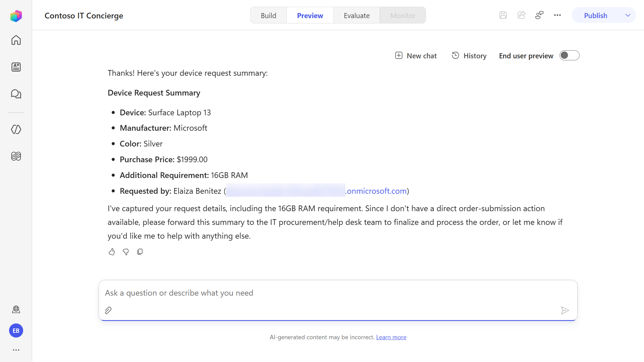Send the message with arrow icon
644x362 pixels.
tap(565, 310)
